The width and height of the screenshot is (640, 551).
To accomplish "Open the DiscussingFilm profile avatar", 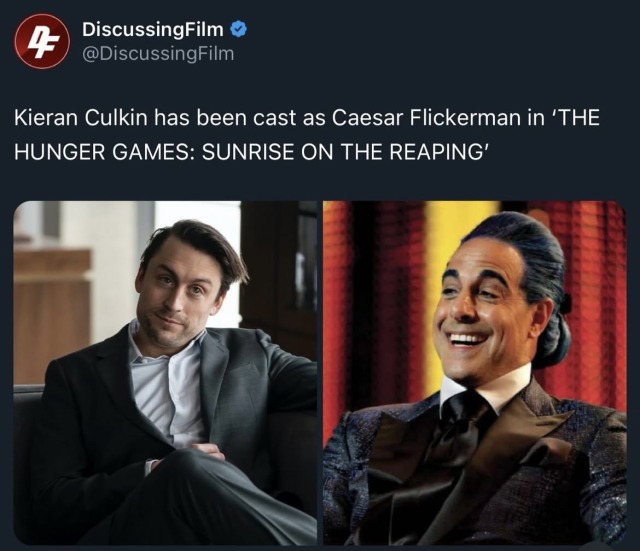I will point(42,41).
